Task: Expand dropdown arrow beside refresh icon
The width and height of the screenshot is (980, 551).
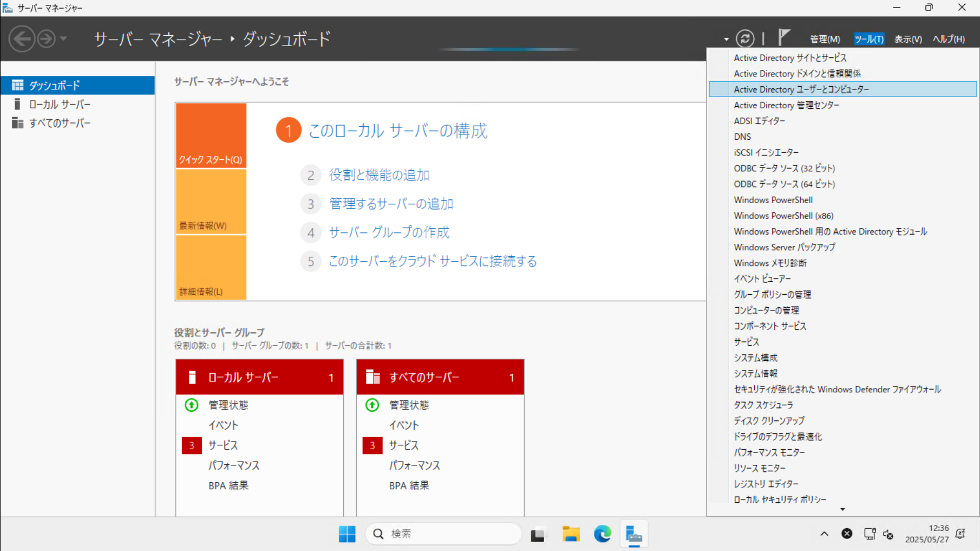Action: pyautogui.click(x=726, y=40)
